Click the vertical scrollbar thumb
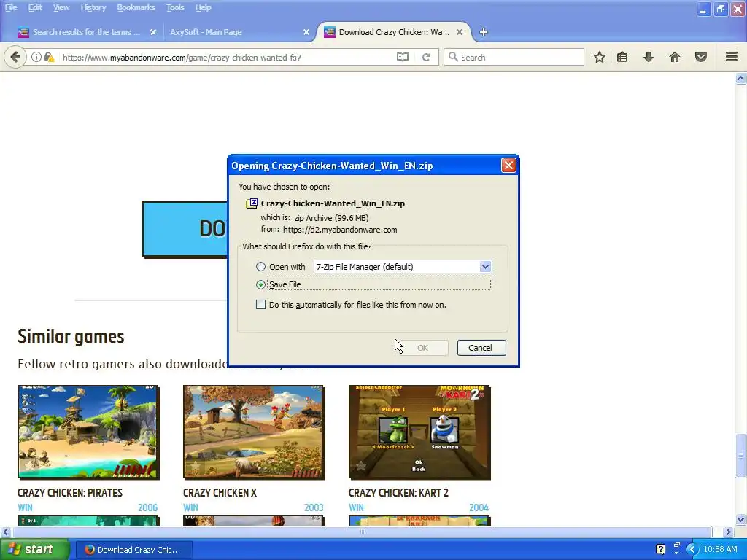The height and width of the screenshot is (560, 747). 741,456
